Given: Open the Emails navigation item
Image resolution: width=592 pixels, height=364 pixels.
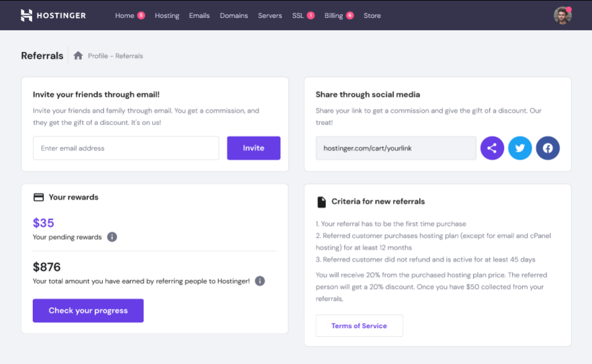Looking at the screenshot, I should (x=199, y=15).
